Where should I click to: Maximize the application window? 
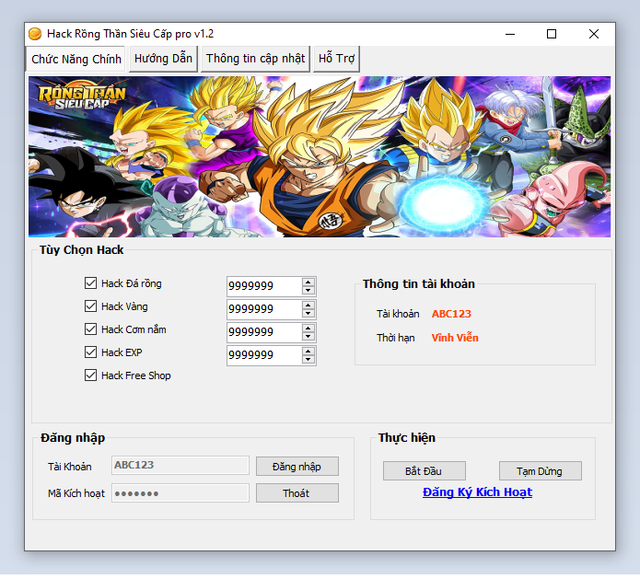(551, 33)
